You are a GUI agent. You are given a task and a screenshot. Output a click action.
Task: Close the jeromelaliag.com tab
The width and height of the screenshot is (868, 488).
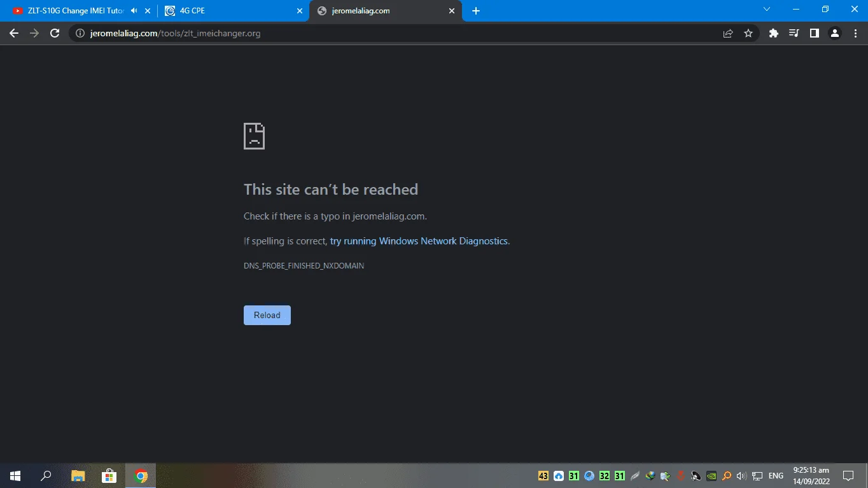point(452,11)
